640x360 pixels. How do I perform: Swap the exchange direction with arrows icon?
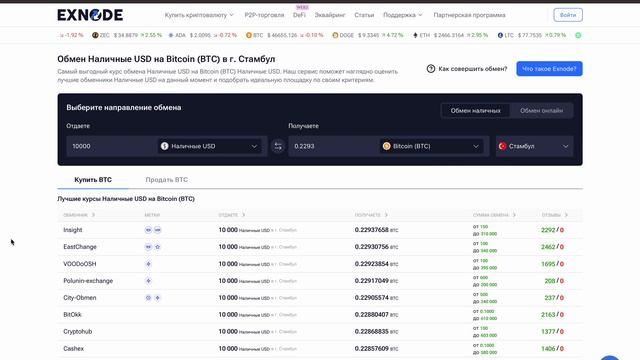pyautogui.click(x=278, y=146)
